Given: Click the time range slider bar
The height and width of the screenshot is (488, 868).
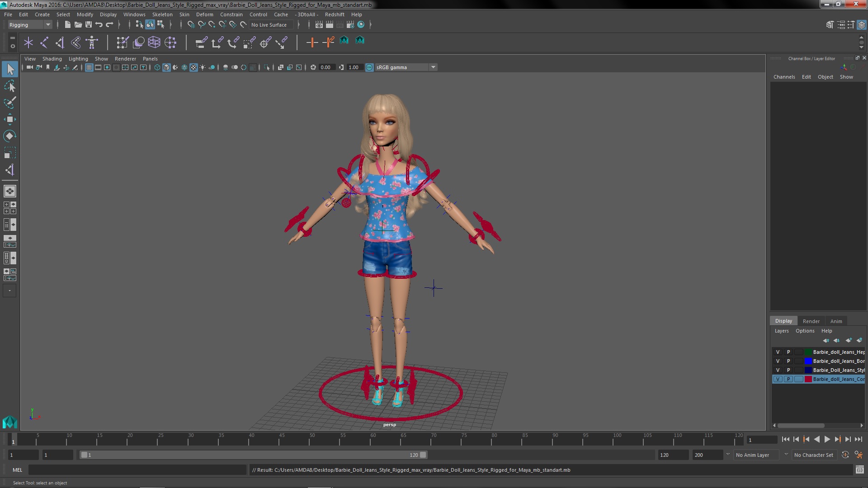Looking at the screenshot, I should 253,455.
